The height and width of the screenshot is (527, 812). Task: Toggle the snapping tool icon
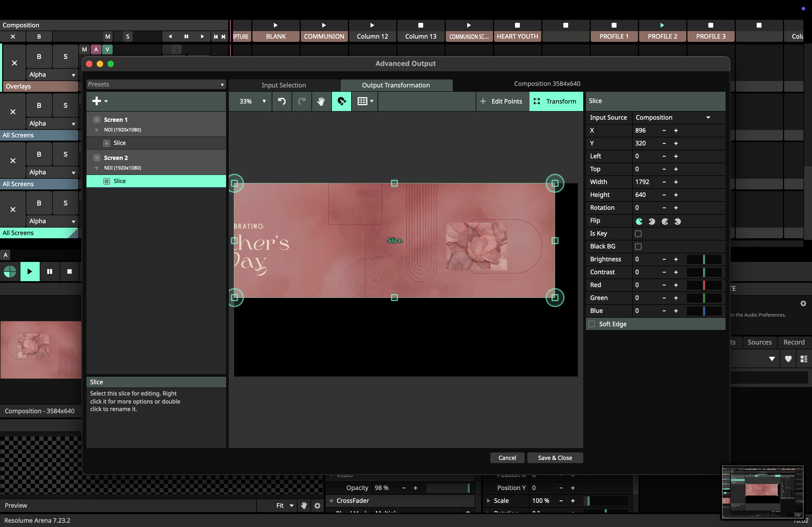[x=341, y=101]
